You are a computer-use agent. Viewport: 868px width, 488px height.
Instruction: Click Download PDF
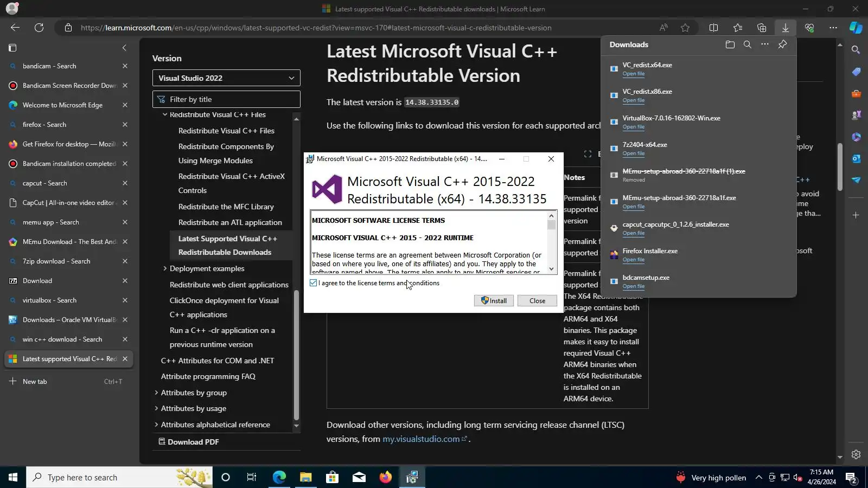(x=188, y=442)
